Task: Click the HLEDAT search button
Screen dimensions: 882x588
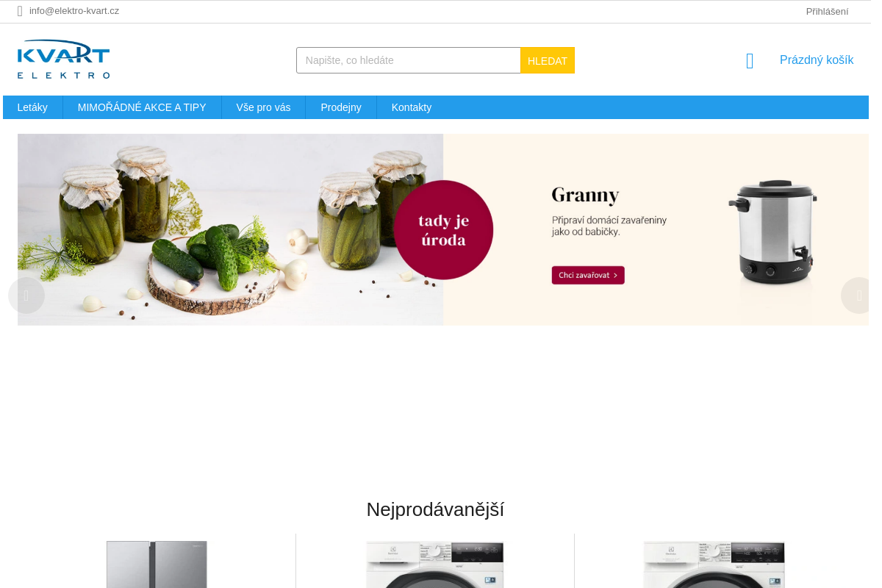Action: [548, 60]
